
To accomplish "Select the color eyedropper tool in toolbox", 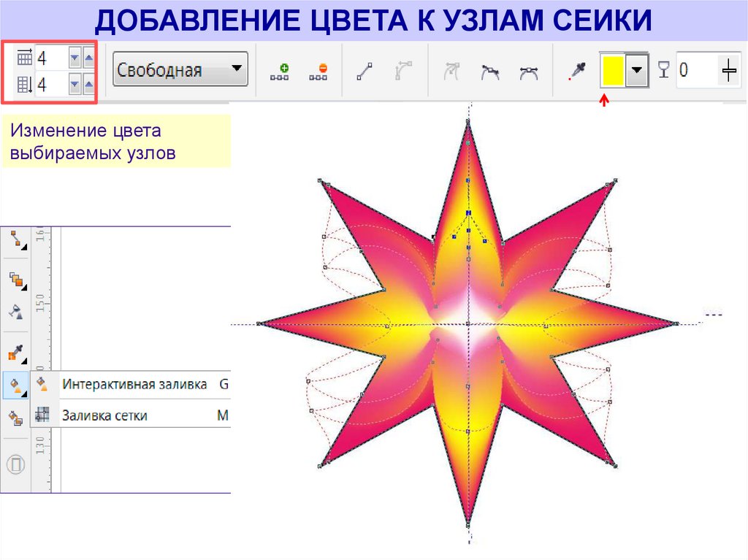I will point(17,353).
